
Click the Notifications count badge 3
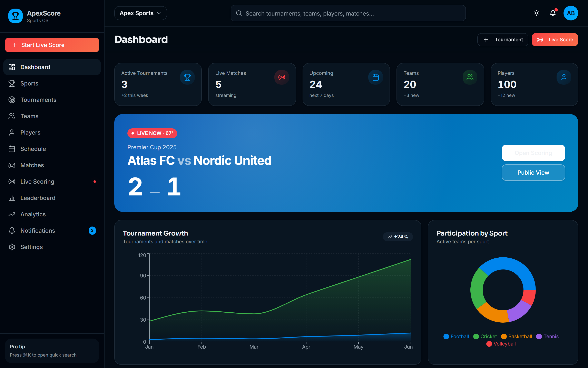pyautogui.click(x=92, y=230)
